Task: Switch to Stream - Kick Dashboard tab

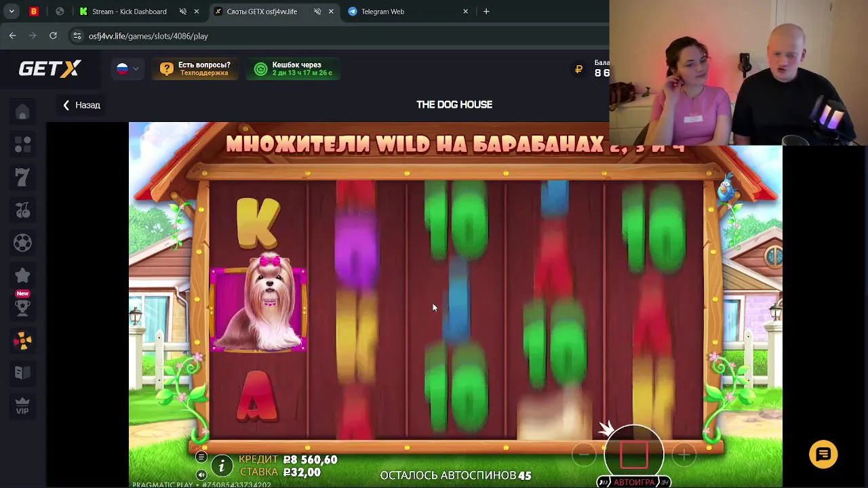Action: (129, 12)
